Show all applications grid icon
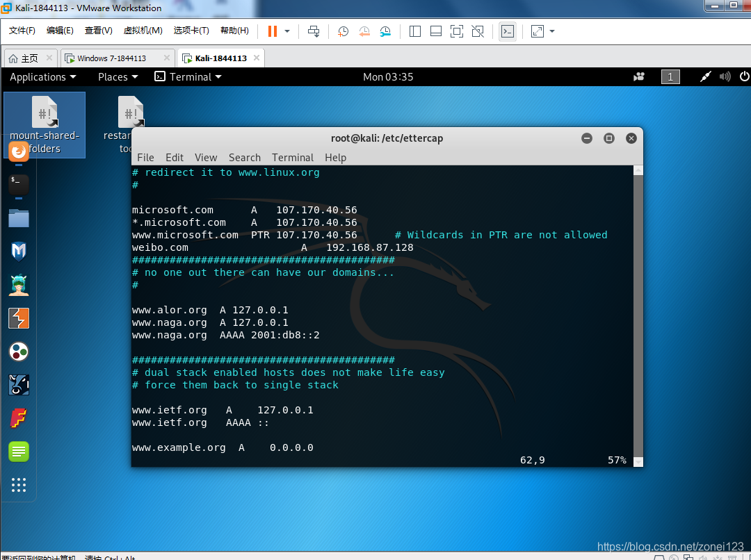 tap(19, 485)
